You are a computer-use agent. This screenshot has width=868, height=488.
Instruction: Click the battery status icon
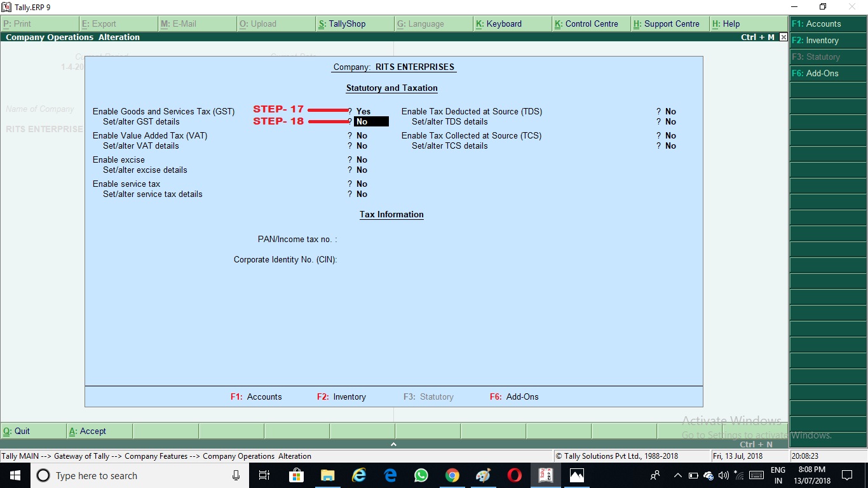(x=693, y=475)
